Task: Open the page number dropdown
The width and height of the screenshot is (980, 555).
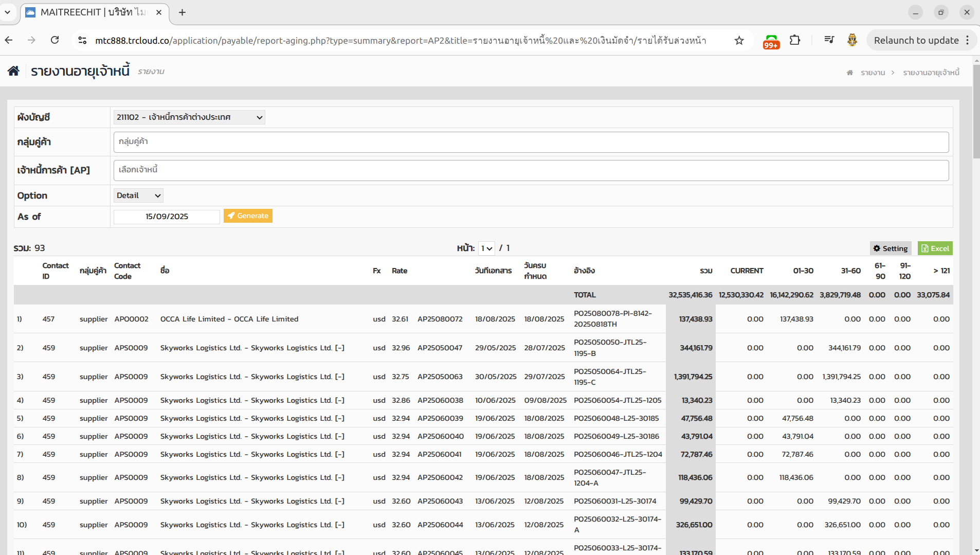Action: 486,248
